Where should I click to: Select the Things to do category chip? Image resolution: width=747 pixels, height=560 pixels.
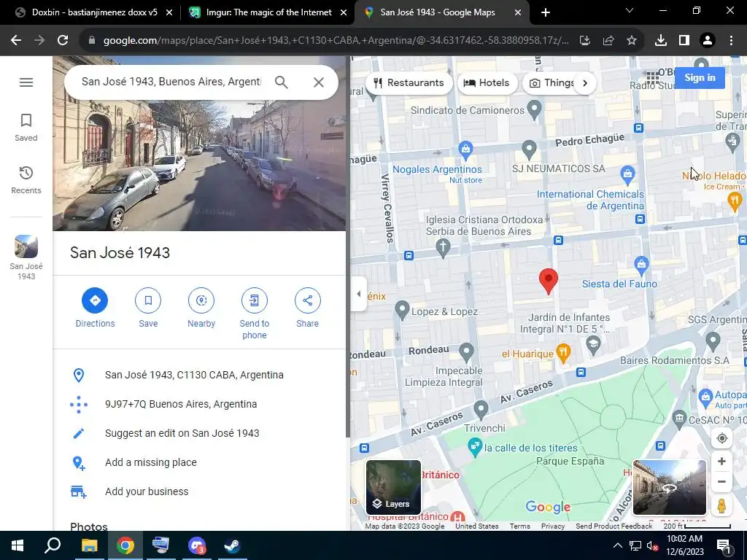[x=550, y=83]
